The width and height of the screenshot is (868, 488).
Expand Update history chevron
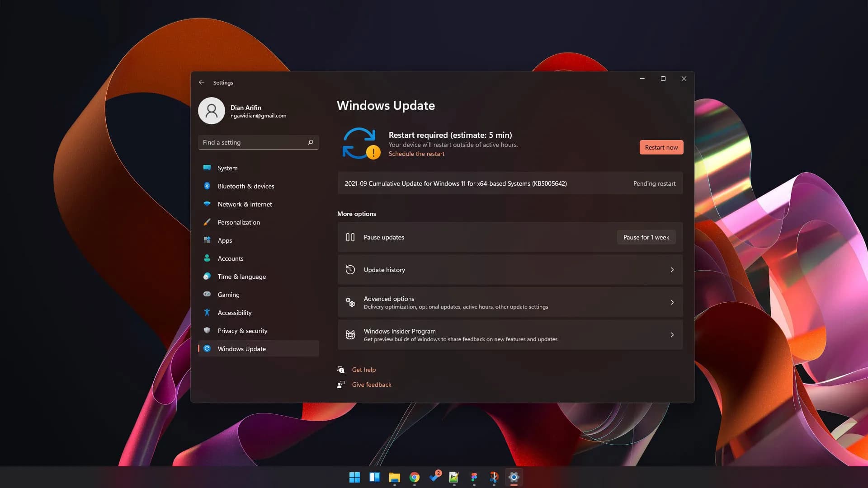point(672,270)
